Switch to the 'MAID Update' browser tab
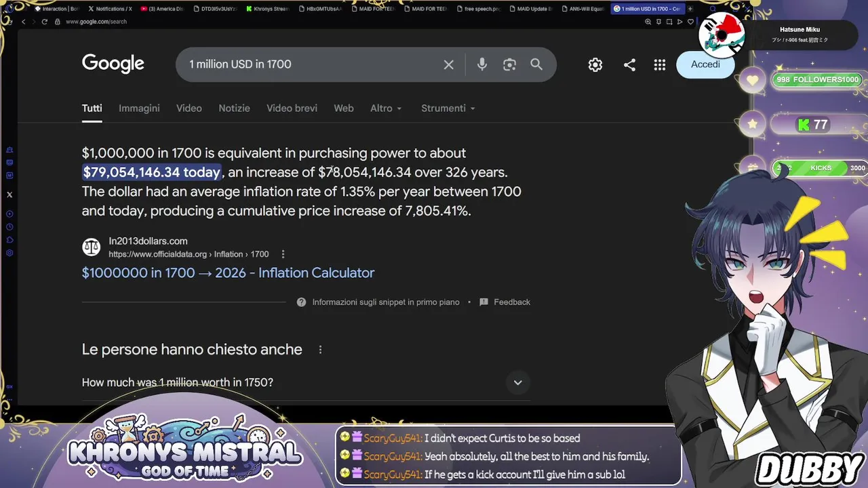Image resolution: width=868 pixels, height=488 pixels. (x=530, y=9)
